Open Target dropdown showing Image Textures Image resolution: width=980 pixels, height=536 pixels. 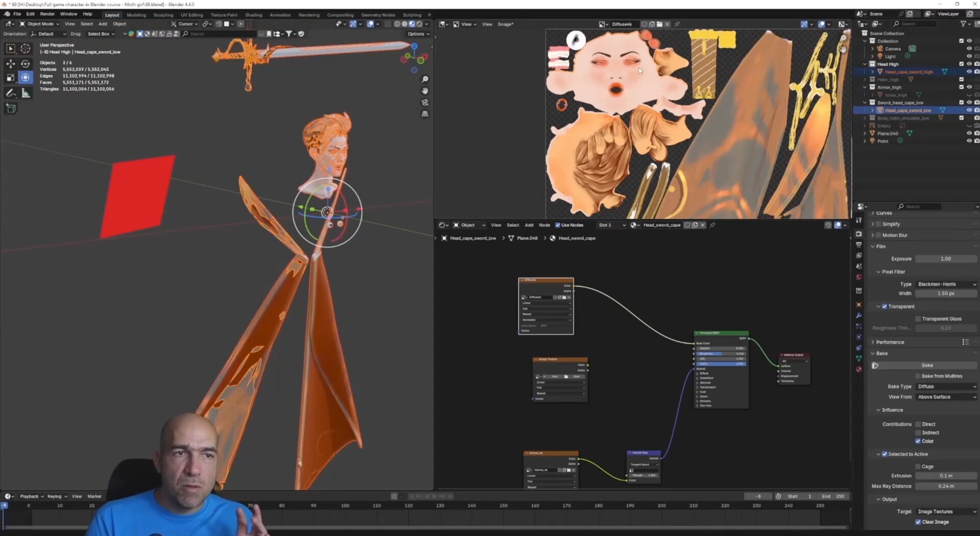946,511
